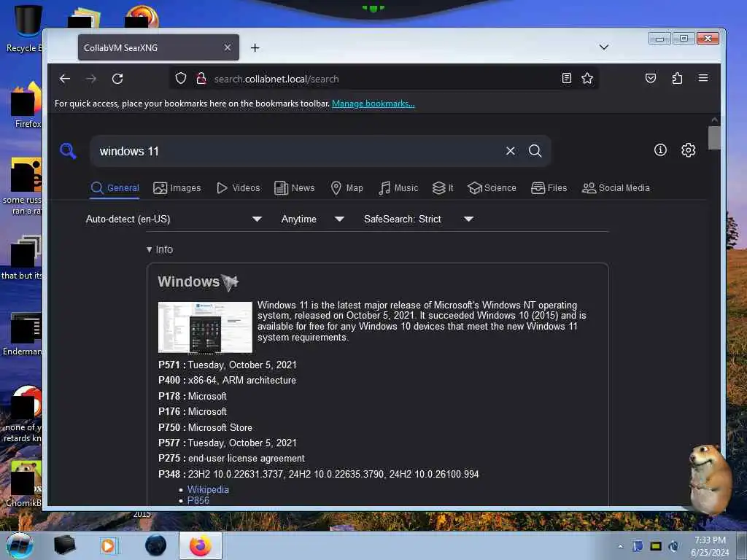This screenshot has height=560, width=747.
Task: Collapse the Info section disclosure triangle
Action: tap(149, 249)
